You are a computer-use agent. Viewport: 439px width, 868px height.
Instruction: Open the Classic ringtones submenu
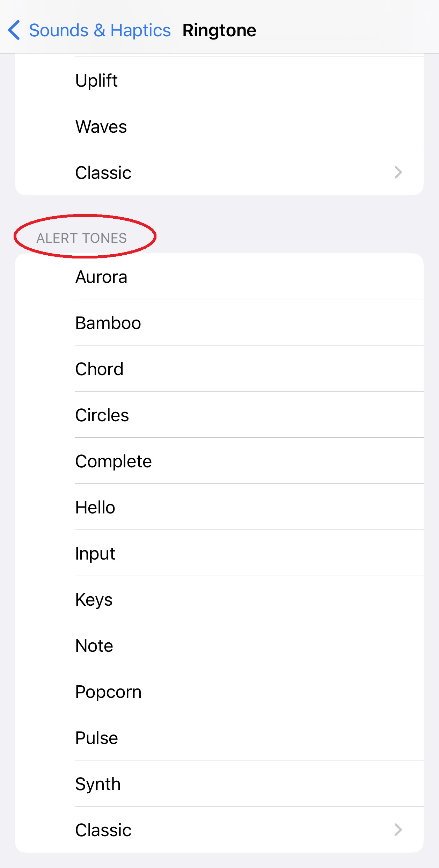point(219,172)
